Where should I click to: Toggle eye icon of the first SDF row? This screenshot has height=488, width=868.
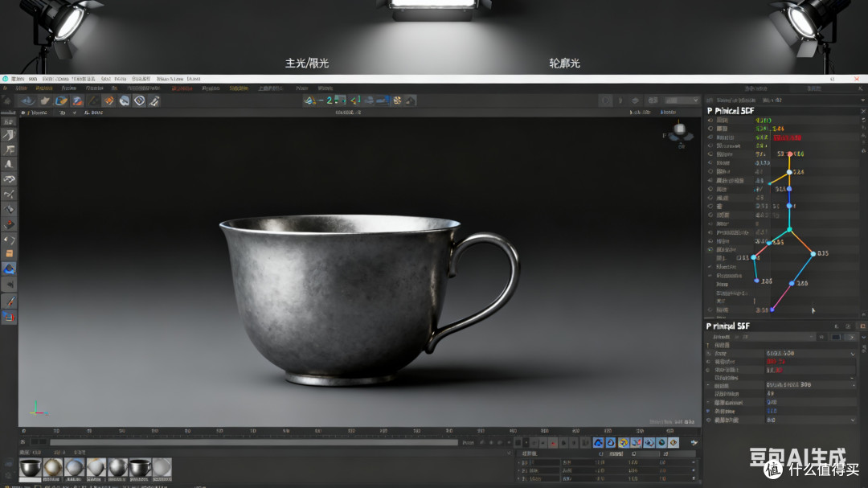[x=710, y=120]
